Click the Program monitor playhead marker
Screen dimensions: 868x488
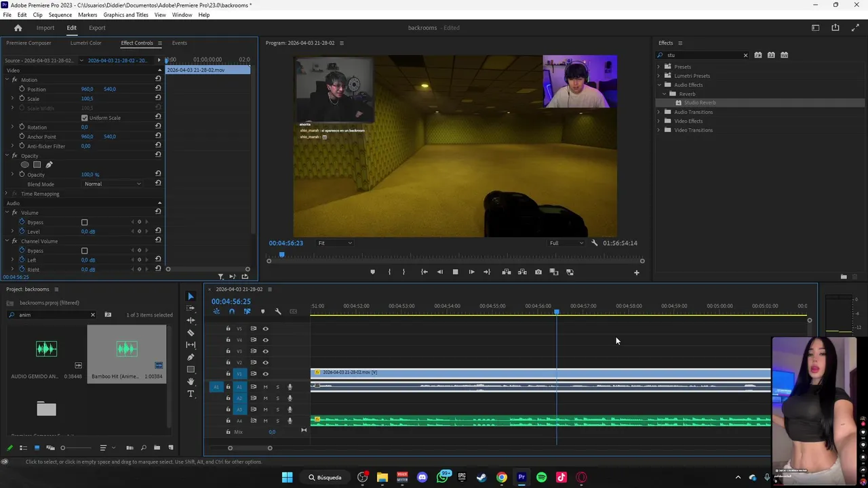pos(282,255)
